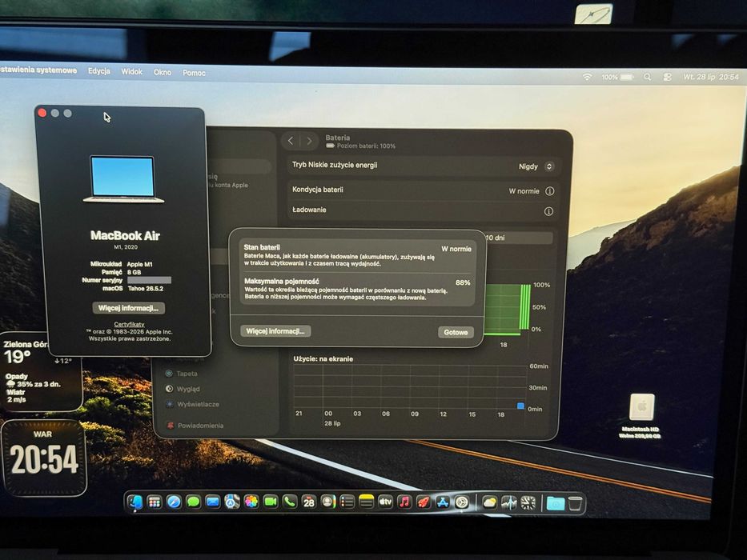747x560 pixels.
Task: Open the Music app in Dock
Action: 404,502
